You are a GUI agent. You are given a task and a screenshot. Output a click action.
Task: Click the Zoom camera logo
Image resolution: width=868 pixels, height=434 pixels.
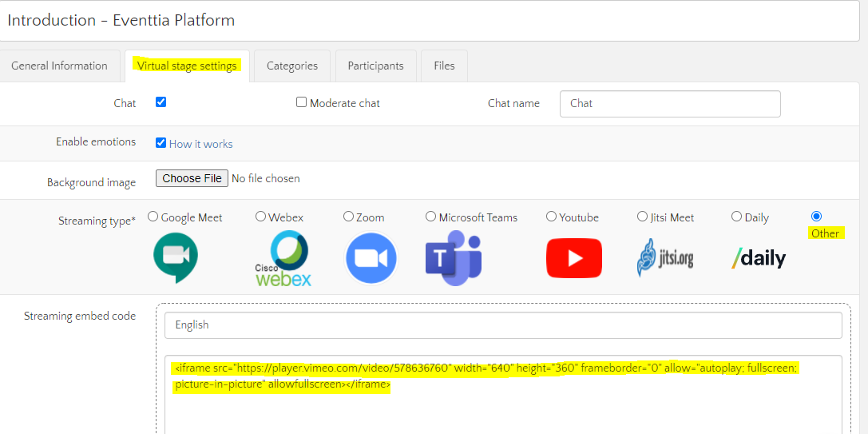pos(371,258)
